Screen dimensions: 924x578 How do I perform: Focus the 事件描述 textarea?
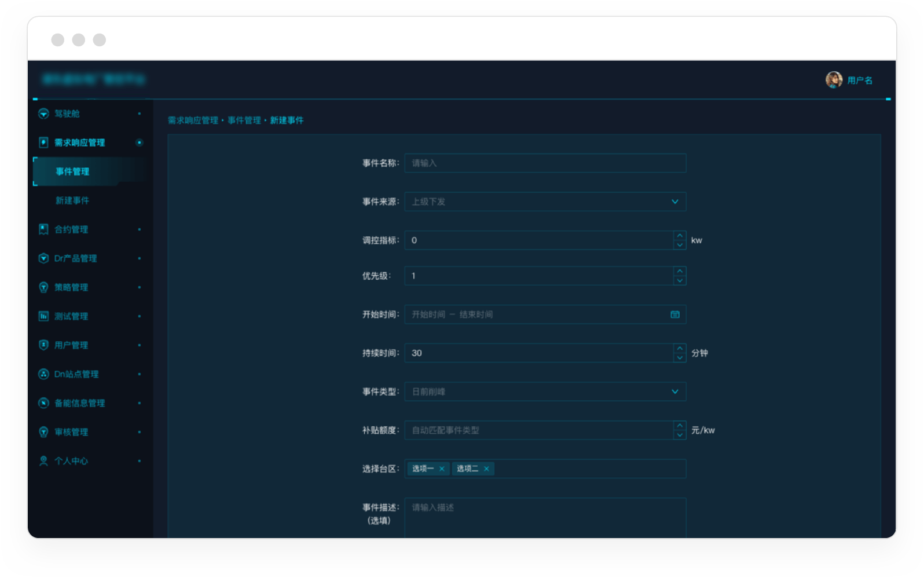(x=545, y=518)
